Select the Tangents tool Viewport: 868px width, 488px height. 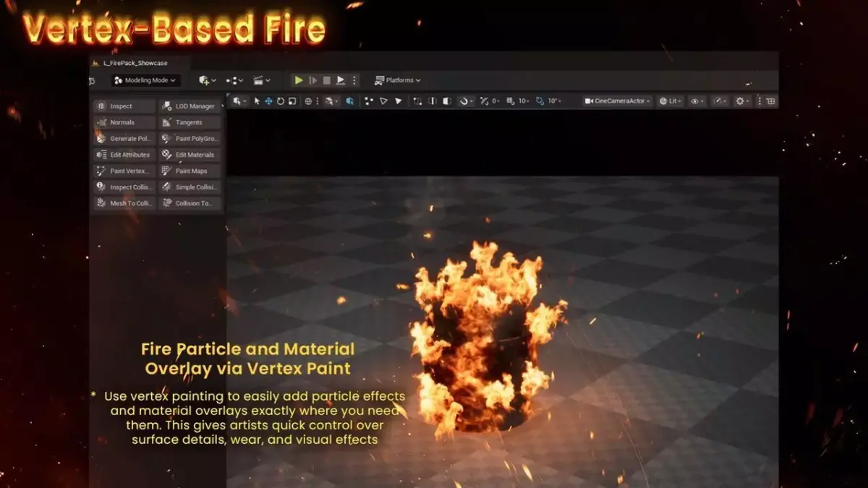point(190,122)
